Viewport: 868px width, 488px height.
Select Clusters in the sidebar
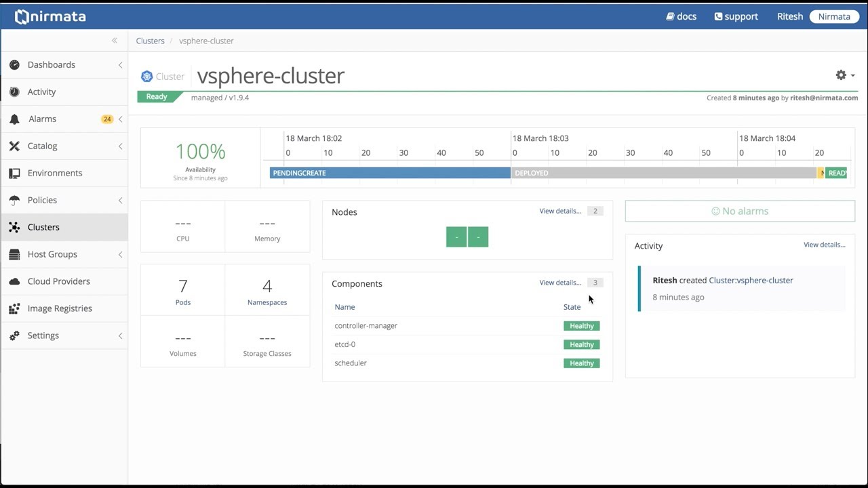pyautogui.click(x=64, y=228)
